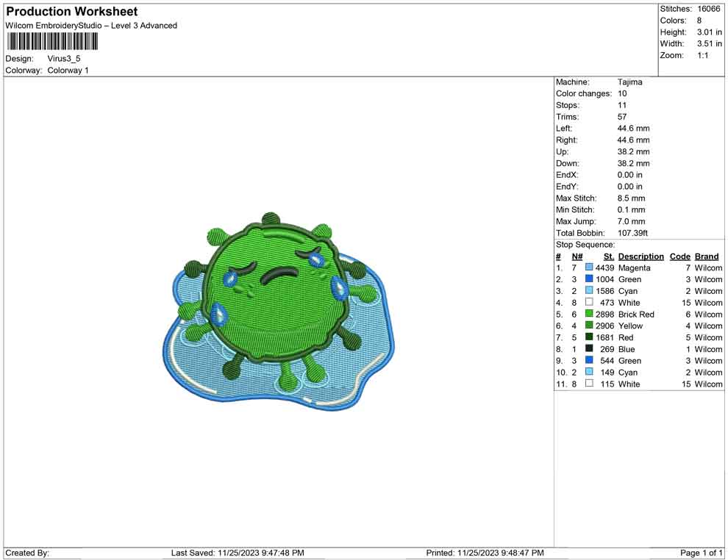Click the Last Saved timestamp in footer
728x560 pixels.
coord(238,553)
